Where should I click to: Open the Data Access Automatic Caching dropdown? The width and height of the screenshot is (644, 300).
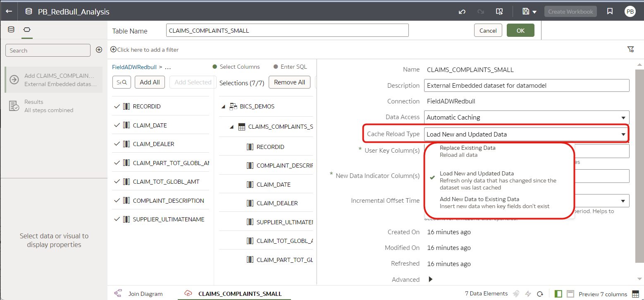pos(527,117)
